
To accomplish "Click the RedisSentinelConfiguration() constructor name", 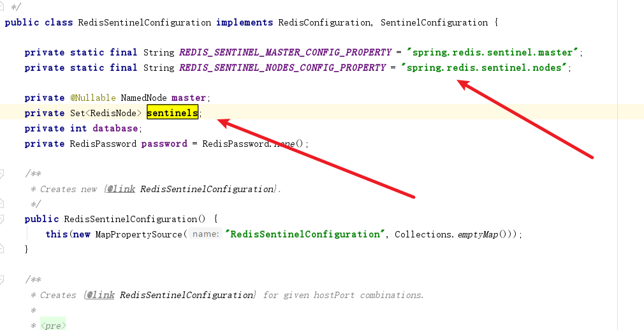I will point(131,219).
